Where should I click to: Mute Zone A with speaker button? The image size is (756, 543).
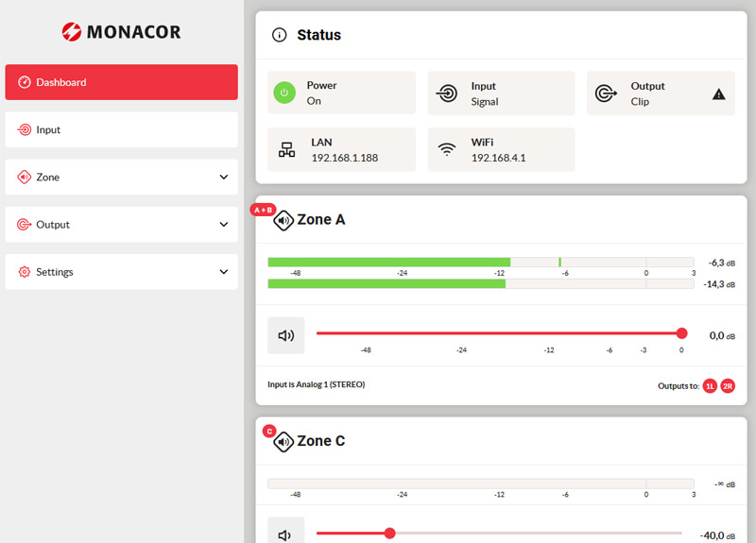point(285,335)
